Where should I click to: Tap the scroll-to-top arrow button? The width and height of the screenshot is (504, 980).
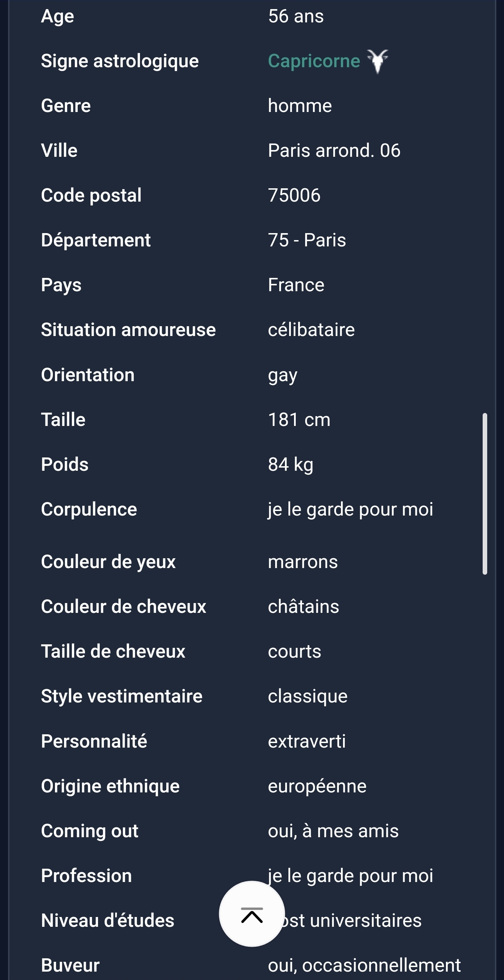pos(252,913)
